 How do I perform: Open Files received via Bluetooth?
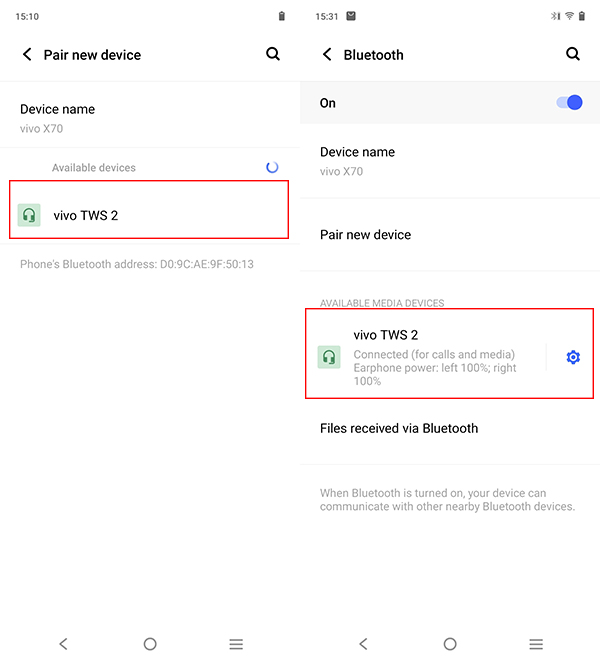(450, 428)
